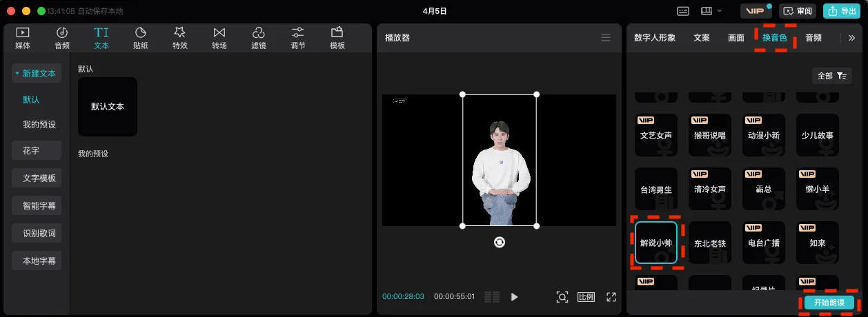Select the 少儿故事 voice
Viewport: 868px width, 317px height.
coord(818,135)
